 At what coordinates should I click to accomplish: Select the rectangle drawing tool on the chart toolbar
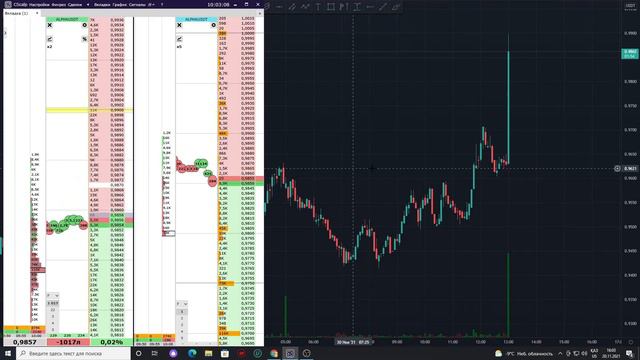pyautogui.click(x=331, y=7)
